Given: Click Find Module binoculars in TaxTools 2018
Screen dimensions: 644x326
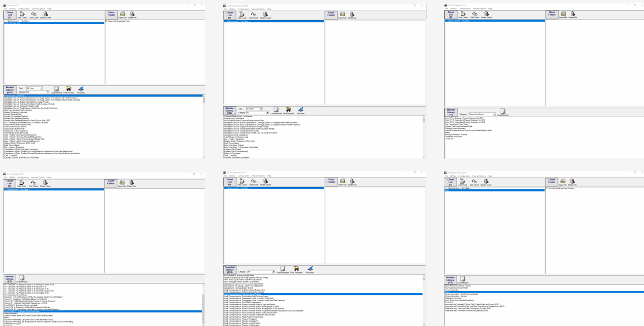Looking at the screenshot, I should tap(69, 90).
